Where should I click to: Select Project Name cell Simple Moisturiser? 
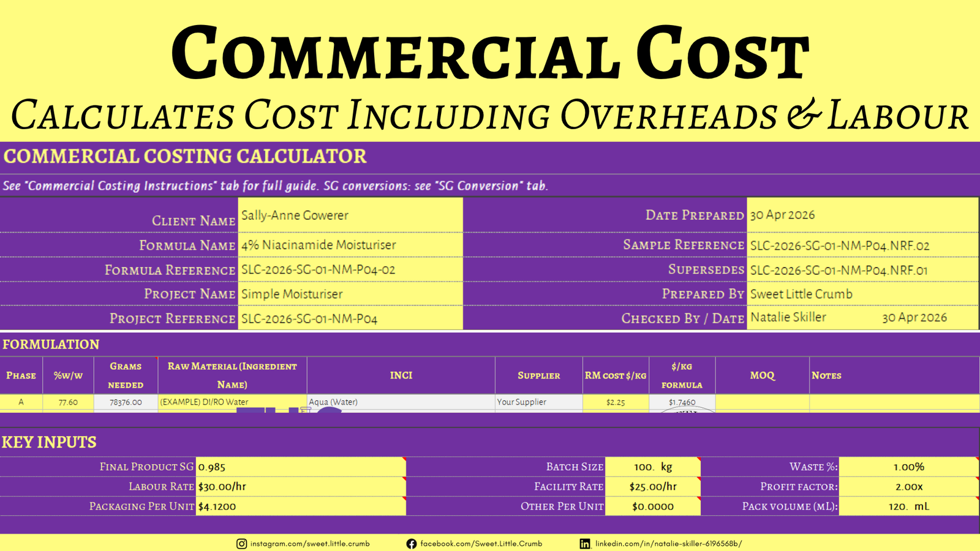tap(350, 294)
